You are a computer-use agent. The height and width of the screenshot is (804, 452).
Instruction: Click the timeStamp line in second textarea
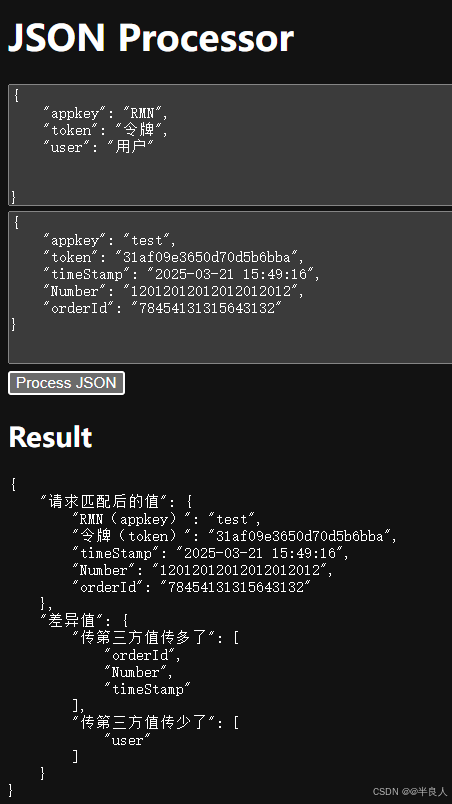coord(181,274)
